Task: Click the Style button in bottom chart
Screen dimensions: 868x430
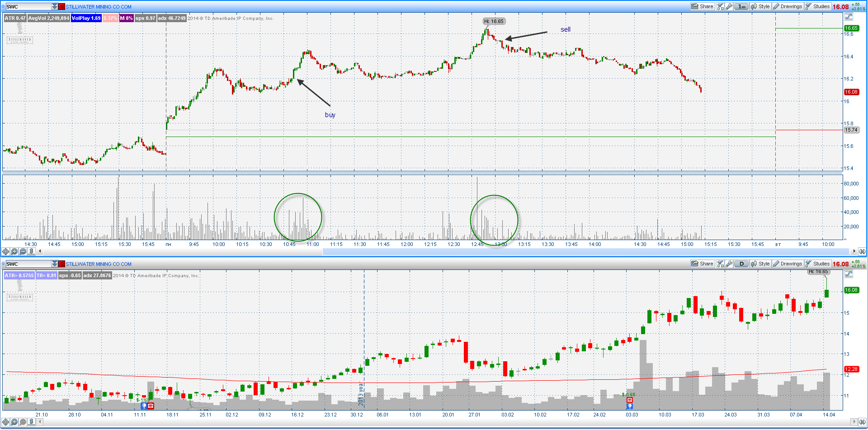Action: [760, 264]
